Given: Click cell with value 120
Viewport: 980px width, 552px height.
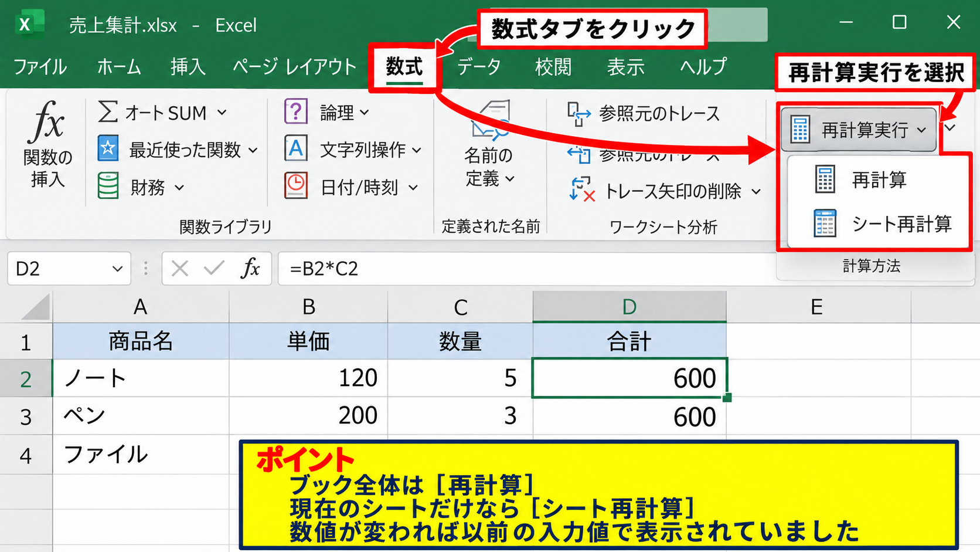Looking at the screenshot, I should coord(308,378).
